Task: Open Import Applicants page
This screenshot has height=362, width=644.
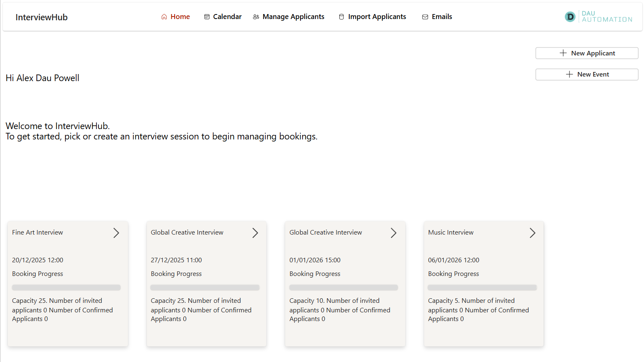Action: [372, 17]
